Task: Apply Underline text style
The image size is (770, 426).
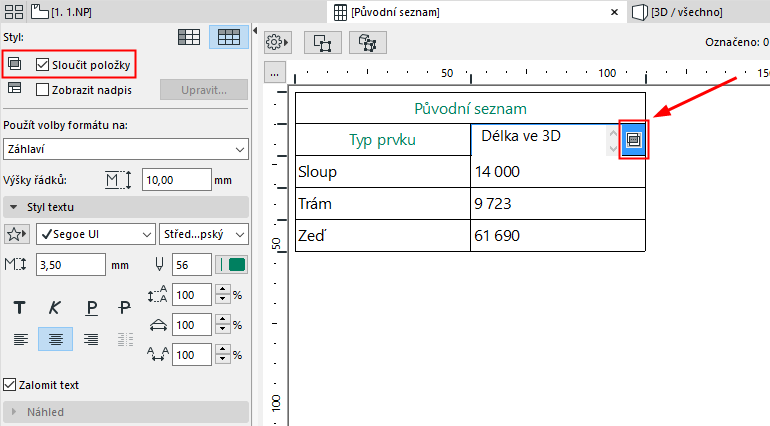Action: tap(91, 308)
